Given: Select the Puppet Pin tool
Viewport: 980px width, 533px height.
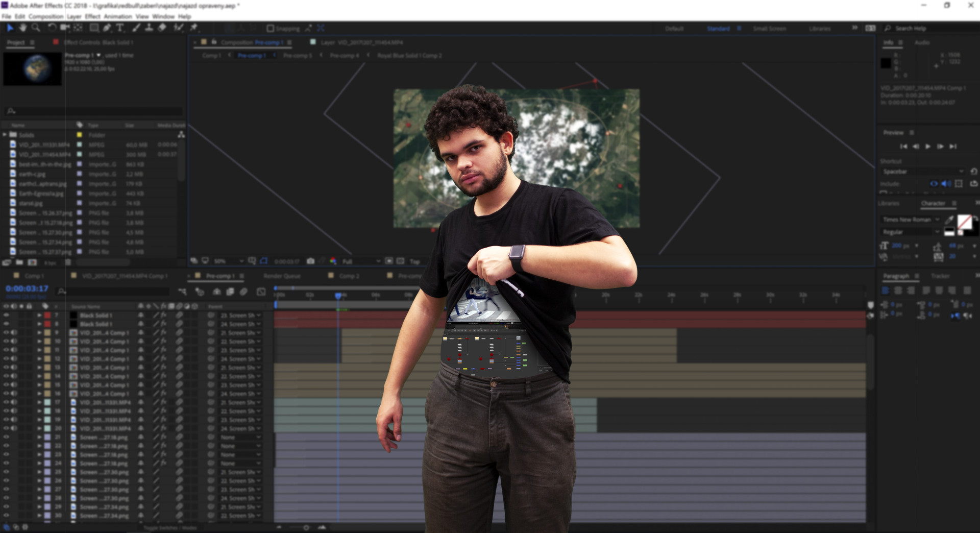Looking at the screenshot, I should pyautogui.click(x=194, y=28).
